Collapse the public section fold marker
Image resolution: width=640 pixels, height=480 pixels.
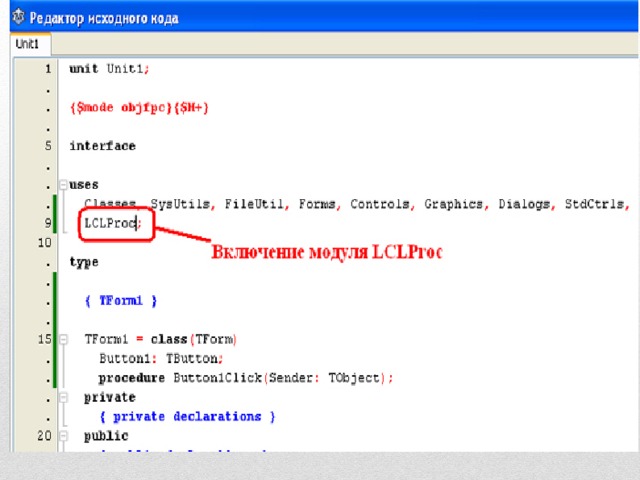[63, 436]
